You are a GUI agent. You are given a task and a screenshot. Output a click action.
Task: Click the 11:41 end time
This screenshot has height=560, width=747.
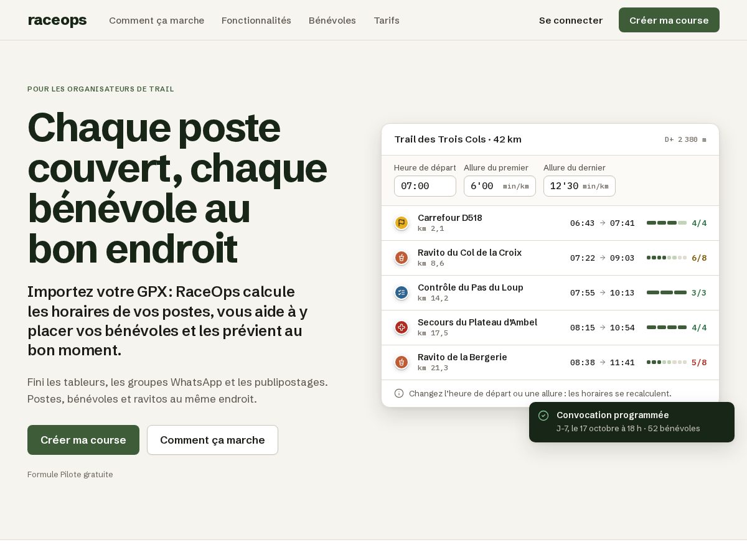(x=622, y=362)
